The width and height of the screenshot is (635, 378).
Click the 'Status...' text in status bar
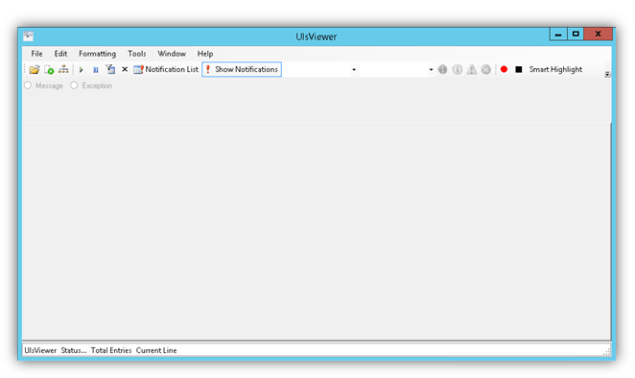[73, 350]
